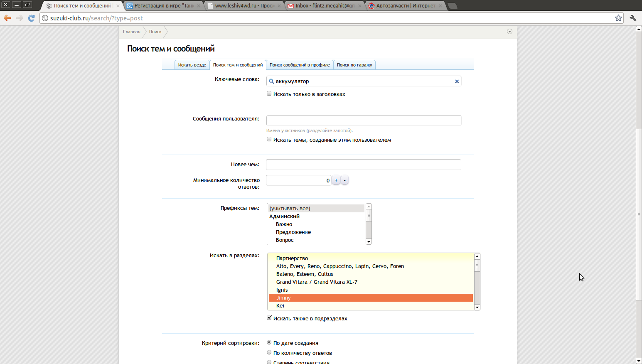Open the browser wrench settings menu
The height and width of the screenshot is (364, 642).
coord(633,18)
